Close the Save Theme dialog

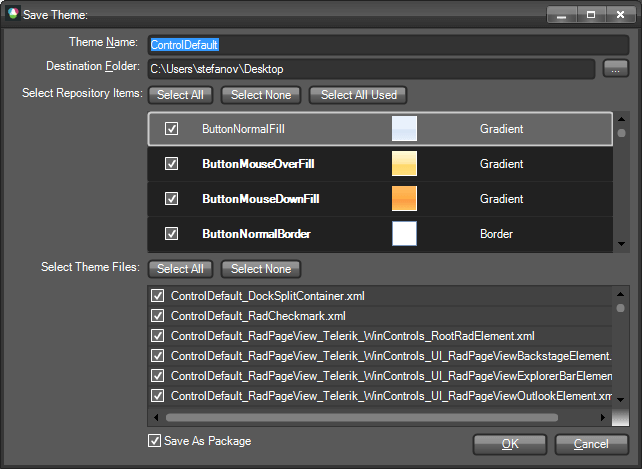(x=620, y=15)
